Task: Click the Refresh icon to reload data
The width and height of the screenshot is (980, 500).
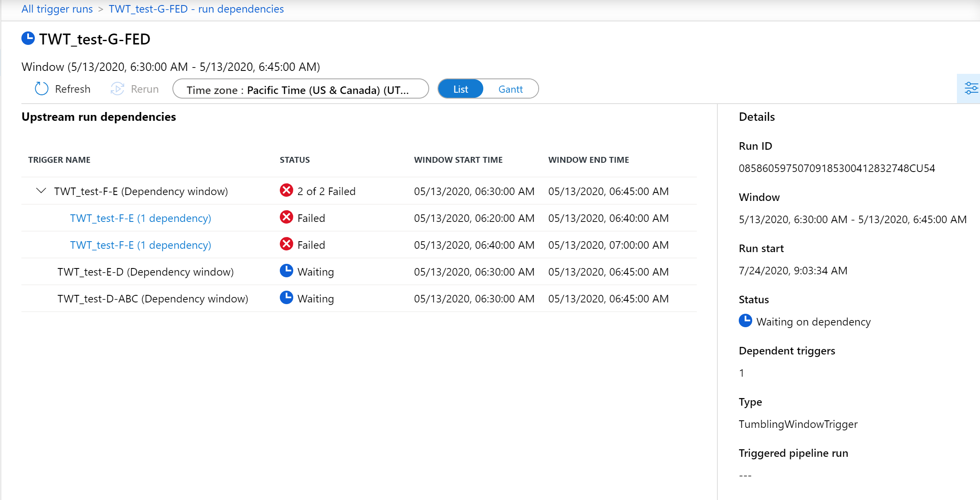Action: (x=42, y=89)
